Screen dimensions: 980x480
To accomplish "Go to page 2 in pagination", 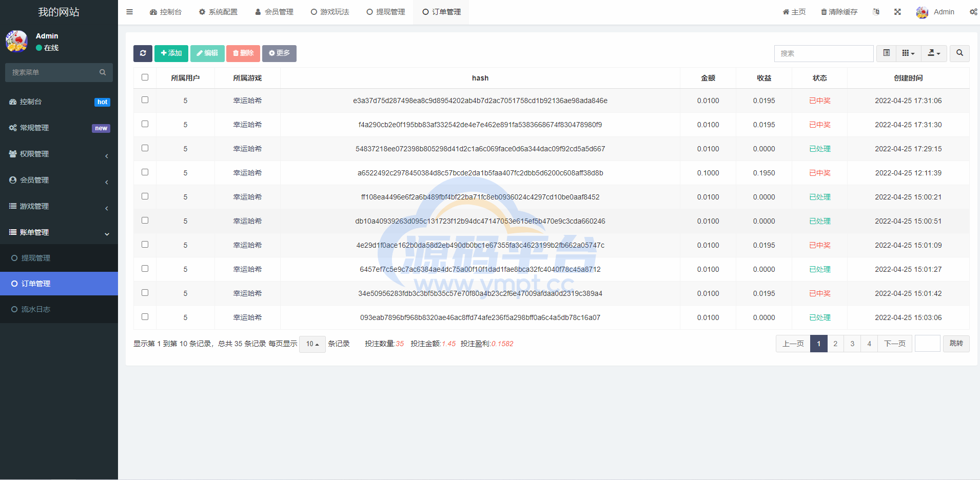I will pyautogui.click(x=835, y=344).
